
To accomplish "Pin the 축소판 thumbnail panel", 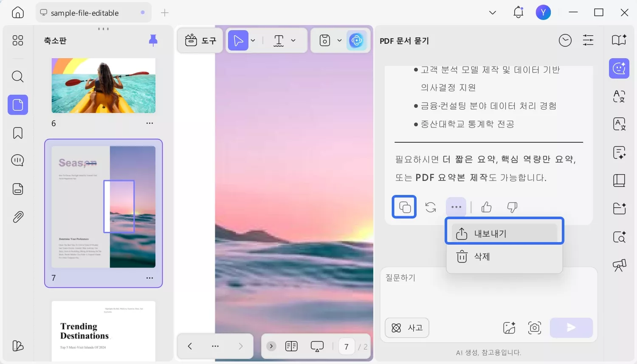I will pyautogui.click(x=153, y=40).
